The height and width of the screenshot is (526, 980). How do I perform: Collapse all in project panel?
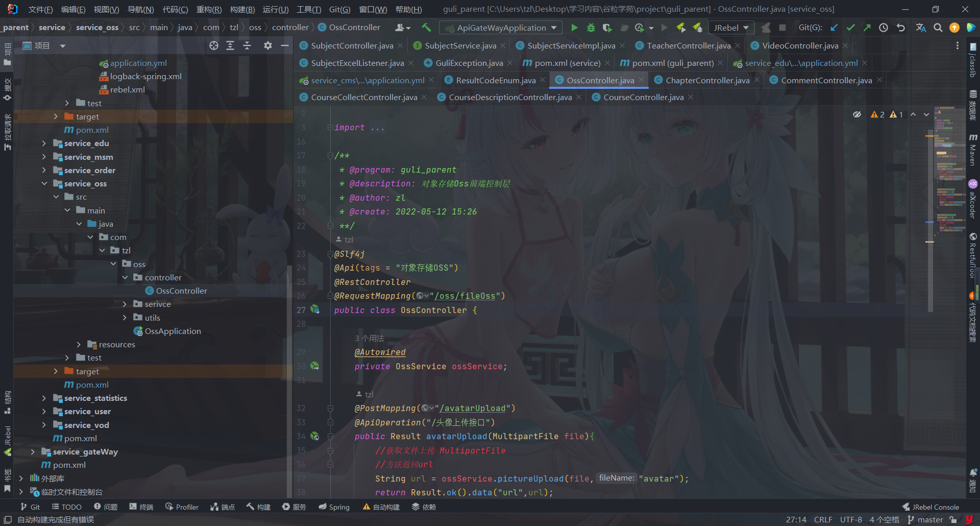click(247, 45)
